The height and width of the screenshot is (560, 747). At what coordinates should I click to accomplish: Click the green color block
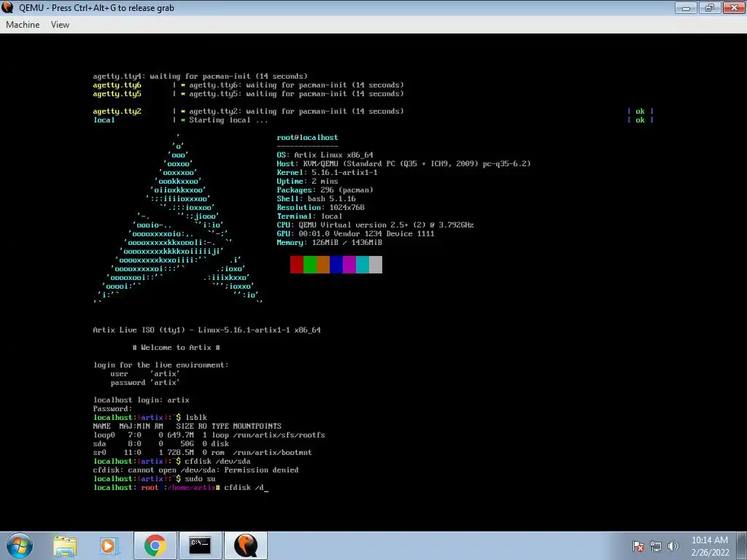click(310, 265)
